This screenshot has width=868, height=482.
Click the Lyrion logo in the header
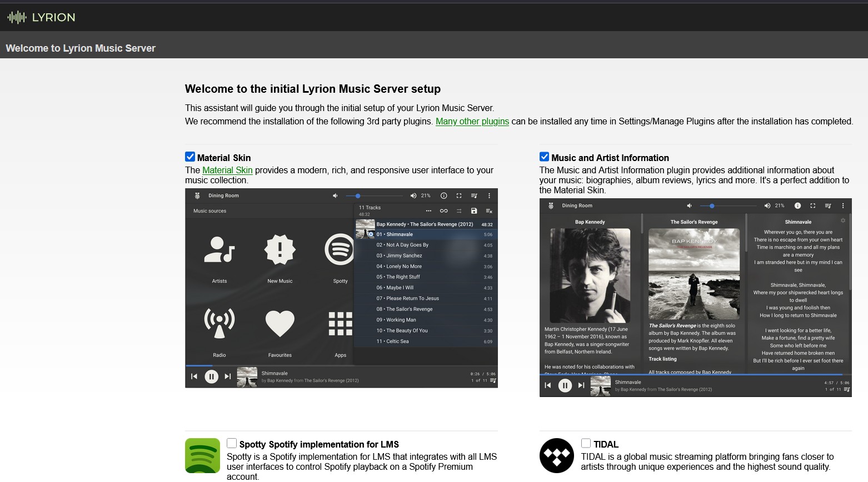point(41,17)
